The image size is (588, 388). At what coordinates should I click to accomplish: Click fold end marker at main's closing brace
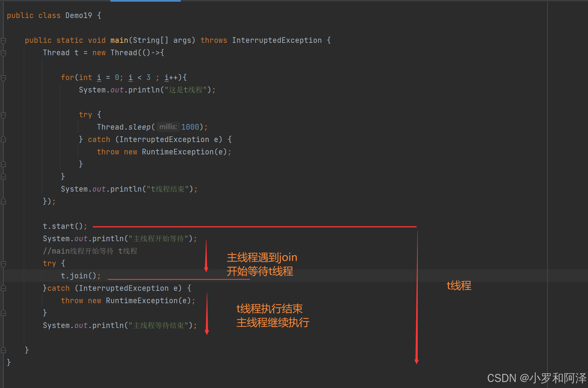(x=3, y=350)
